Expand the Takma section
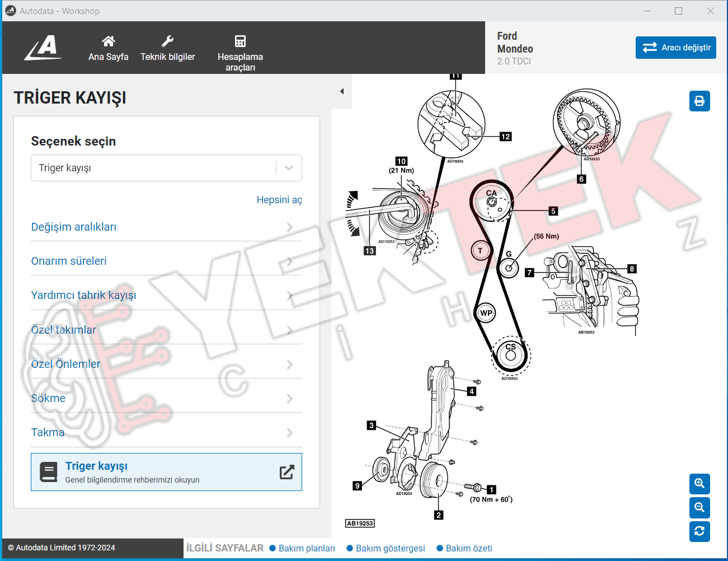 pyautogui.click(x=166, y=432)
